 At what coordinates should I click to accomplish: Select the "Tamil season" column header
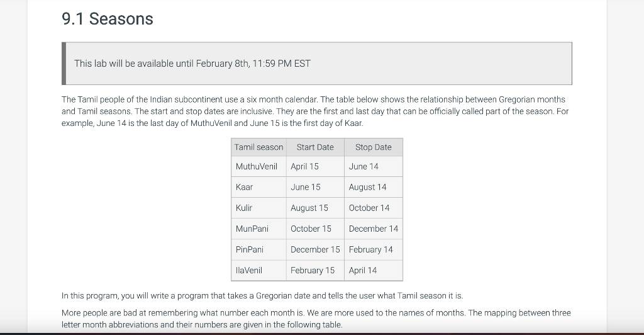pos(258,147)
